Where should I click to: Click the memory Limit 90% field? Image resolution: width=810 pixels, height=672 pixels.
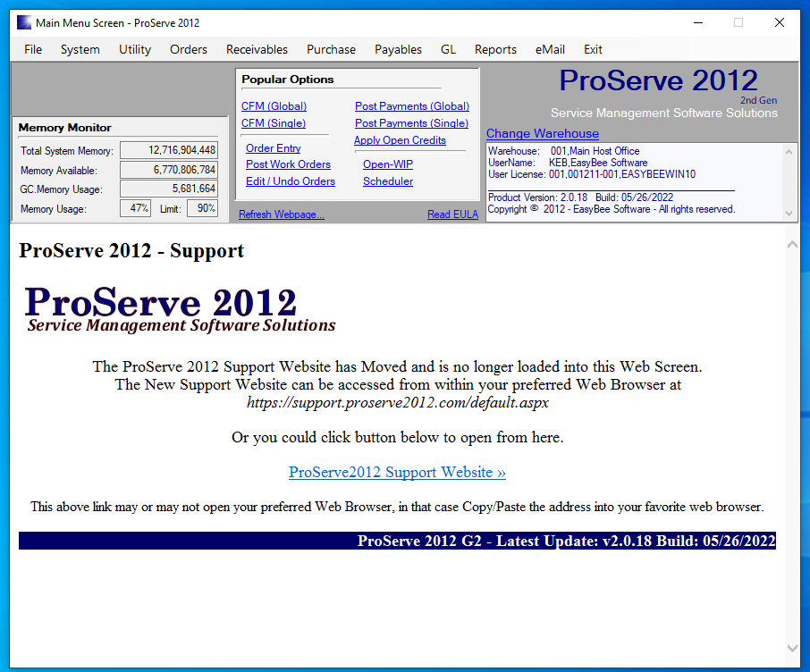pyautogui.click(x=202, y=208)
